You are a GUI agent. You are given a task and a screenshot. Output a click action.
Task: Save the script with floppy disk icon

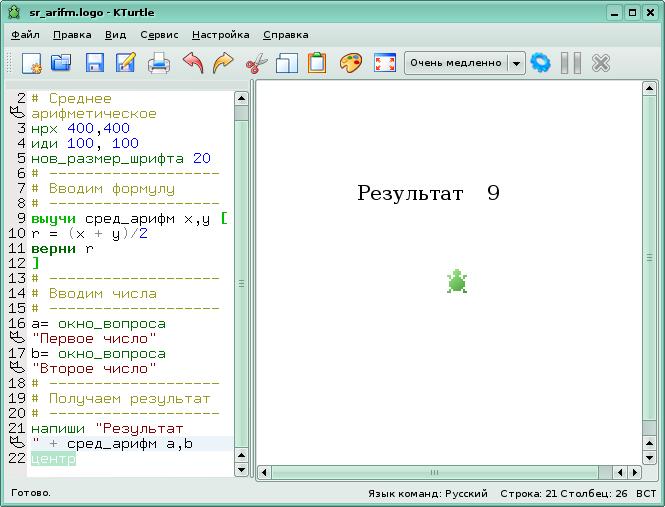click(x=94, y=63)
